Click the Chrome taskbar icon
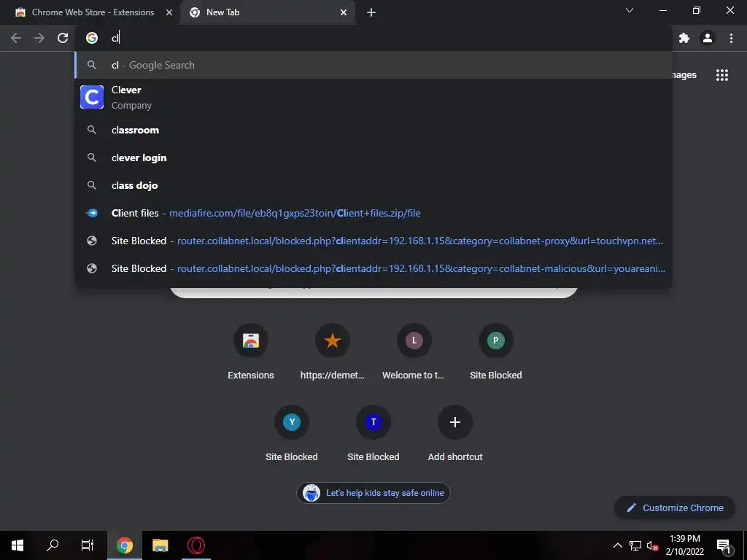The height and width of the screenshot is (560, 747). 124,545
